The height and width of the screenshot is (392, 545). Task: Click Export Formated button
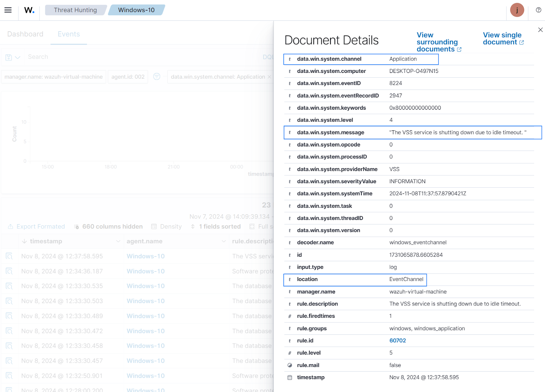pyautogui.click(x=36, y=226)
